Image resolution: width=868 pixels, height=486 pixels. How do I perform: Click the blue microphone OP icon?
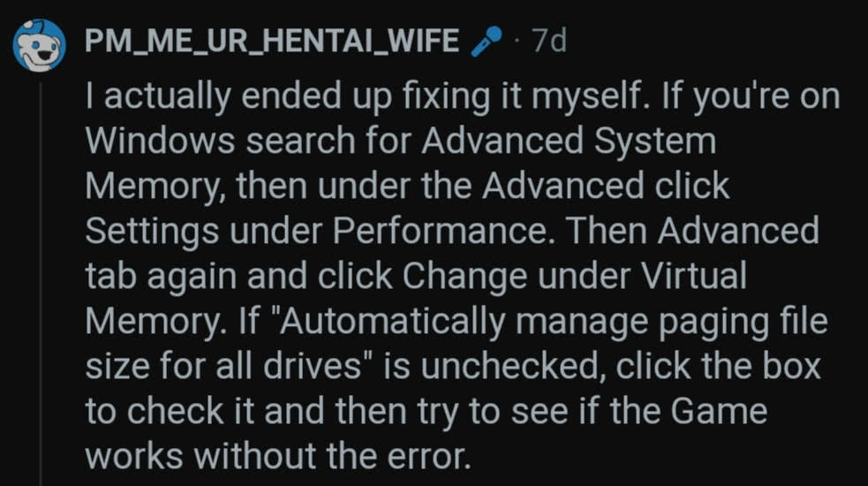487,41
